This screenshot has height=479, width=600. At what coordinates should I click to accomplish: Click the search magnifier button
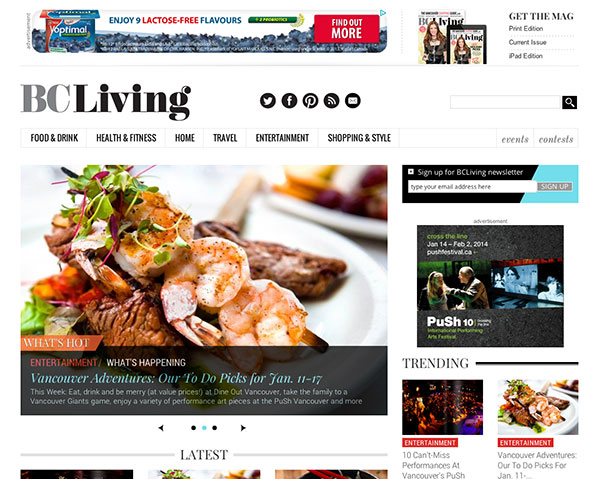569,102
